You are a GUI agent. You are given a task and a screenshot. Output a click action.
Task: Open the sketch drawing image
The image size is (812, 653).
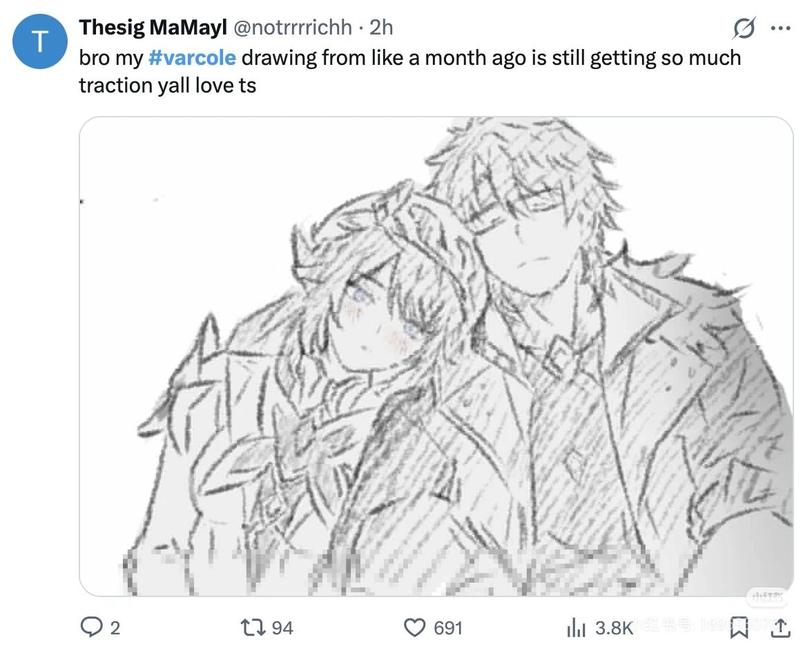pyautogui.click(x=436, y=356)
